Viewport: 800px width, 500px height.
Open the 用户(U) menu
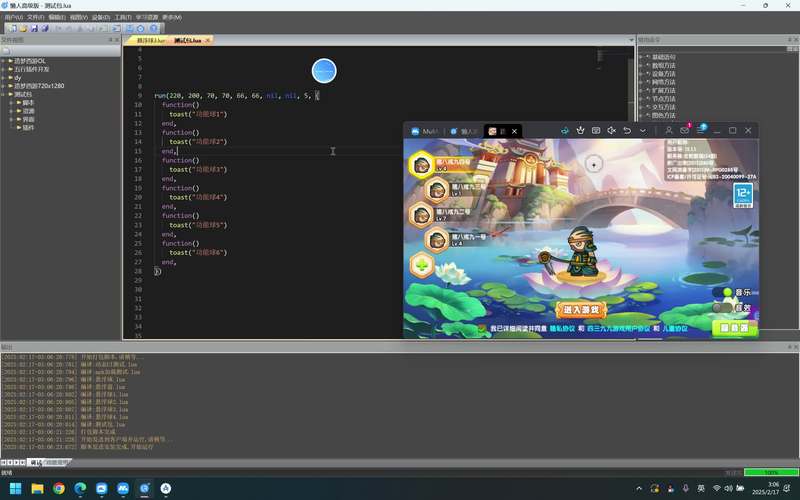coord(14,17)
